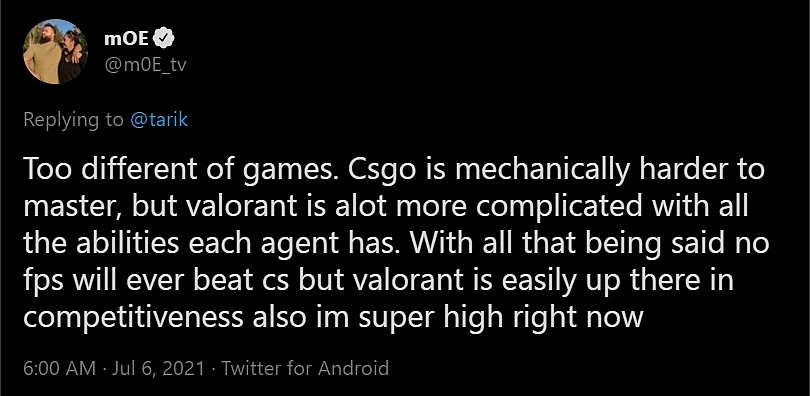Open the Twitter for Android source link
Viewport: 810px width, 396px height.
(305, 369)
